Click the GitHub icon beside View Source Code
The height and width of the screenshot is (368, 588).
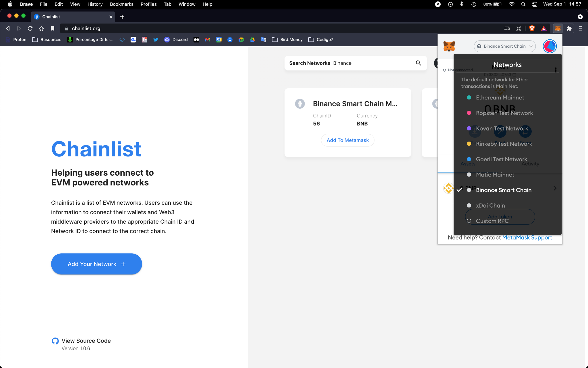[x=55, y=341]
